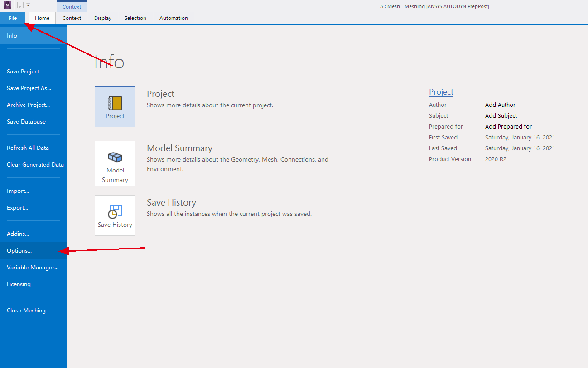This screenshot has height=368, width=588.
Task: Return to the Home tab
Action: tap(42, 18)
